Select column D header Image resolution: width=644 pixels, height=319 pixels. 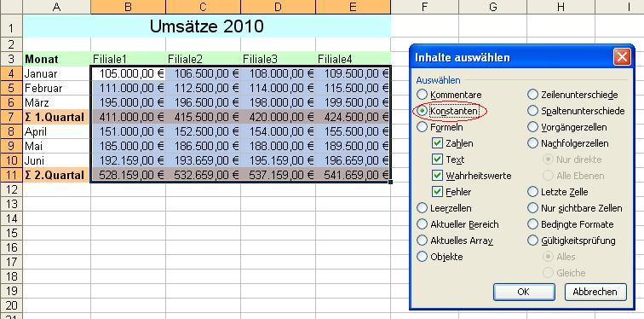[278, 7]
